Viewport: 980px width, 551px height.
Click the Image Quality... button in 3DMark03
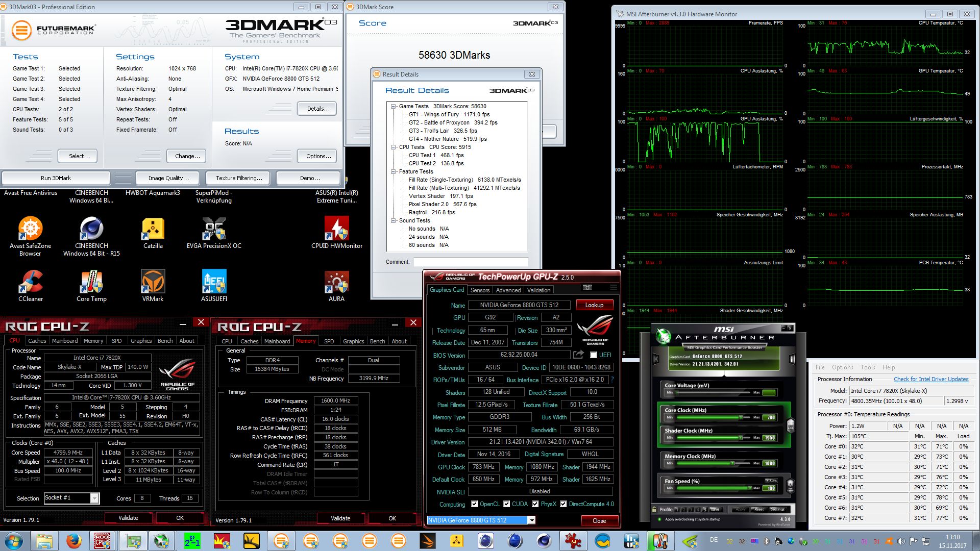coord(168,178)
